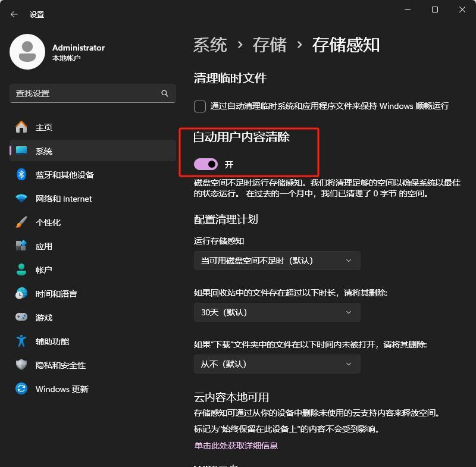This screenshot has height=467, width=476.
Task: Click the search magnifier icon in settings
Action: [165, 93]
